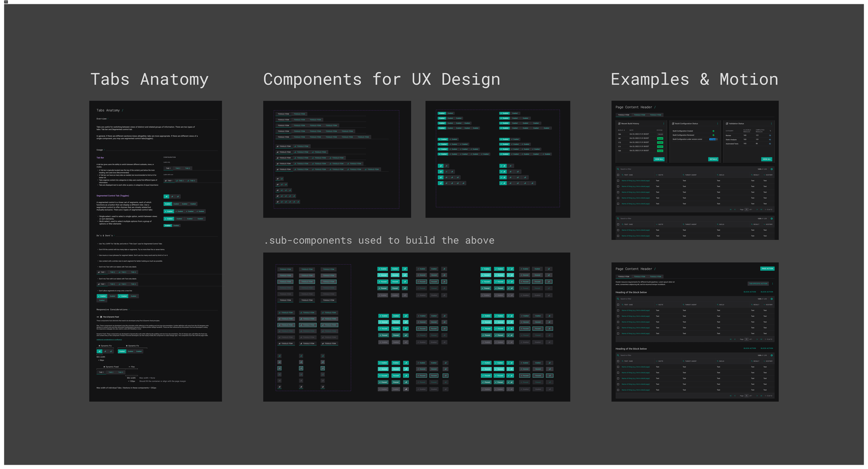Click the PAGE ACTION button

tap(767, 269)
